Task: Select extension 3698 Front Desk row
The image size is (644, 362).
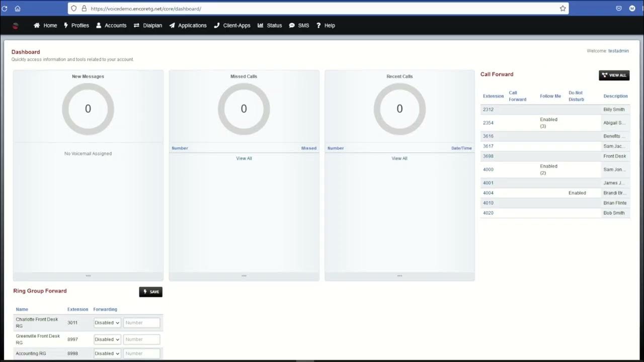Action: click(x=555, y=156)
